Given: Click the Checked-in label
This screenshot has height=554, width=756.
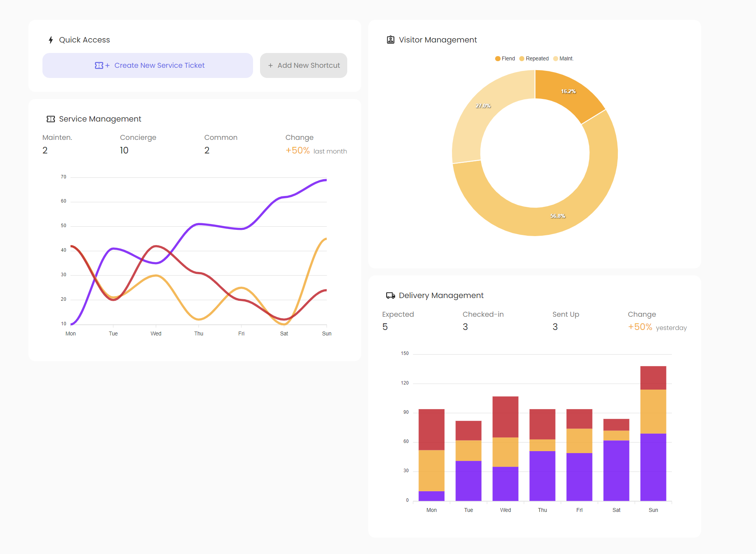Looking at the screenshot, I should (x=483, y=314).
